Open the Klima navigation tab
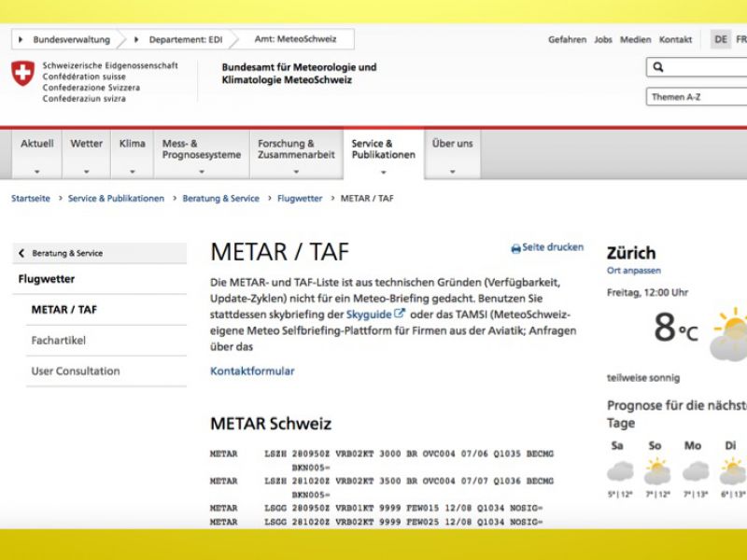 (x=132, y=154)
